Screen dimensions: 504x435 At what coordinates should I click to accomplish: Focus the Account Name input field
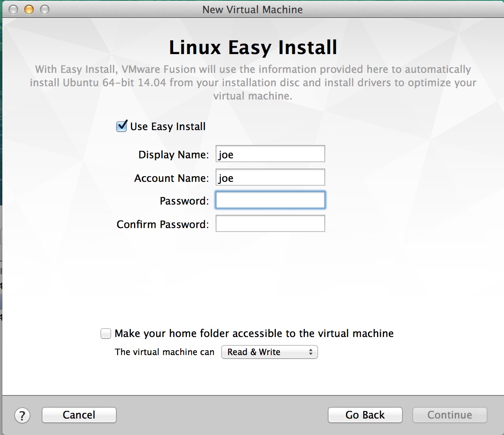pos(270,178)
